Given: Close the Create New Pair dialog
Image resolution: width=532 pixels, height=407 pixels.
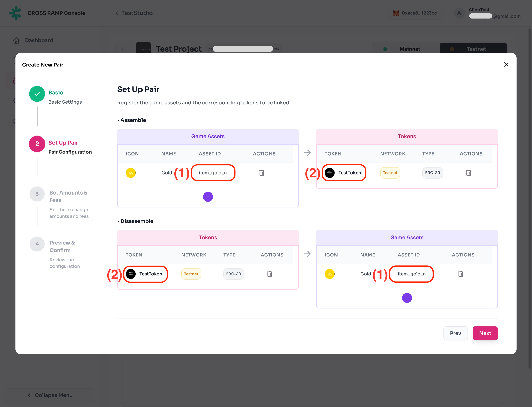Looking at the screenshot, I should 506,64.
